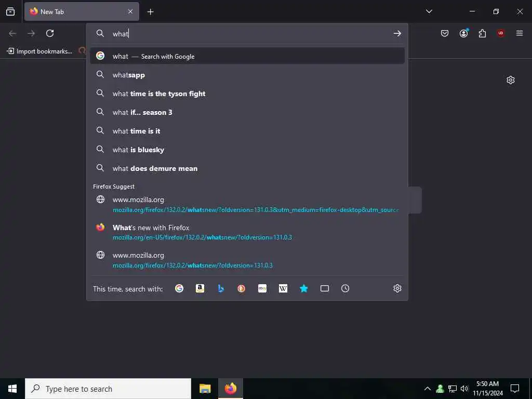Open the notifications action center icon
Image resolution: width=532 pixels, height=399 pixels.
(515, 389)
